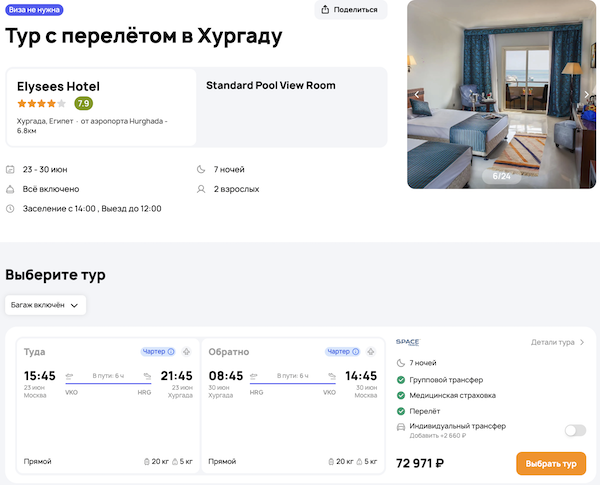Click the Чартер info badge on Туда flight
The image size is (600, 485).
pos(158,352)
